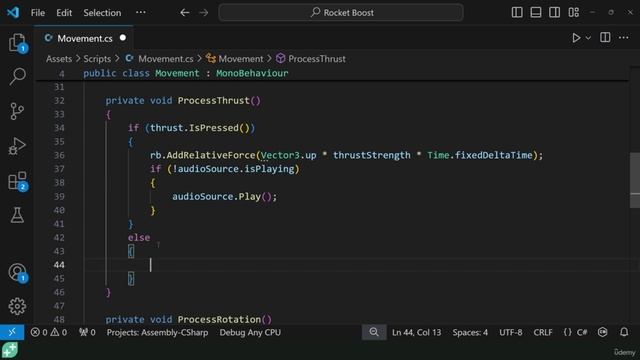The height and width of the screenshot is (360, 640).
Task: Click line number 36 in gutter
Action: tap(59, 155)
